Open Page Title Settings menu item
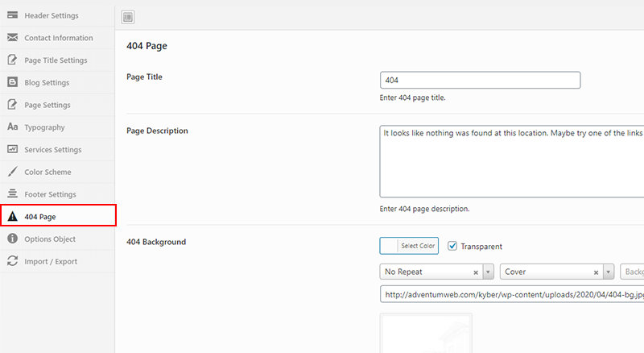The width and height of the screenshot is (644, 353). 57,60
